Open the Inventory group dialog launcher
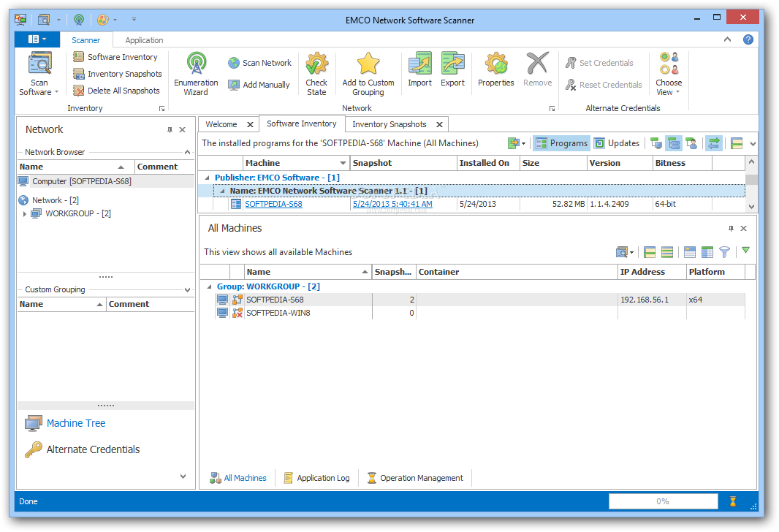779x532 pixels. pyautogui.click(x=161, y=109)
